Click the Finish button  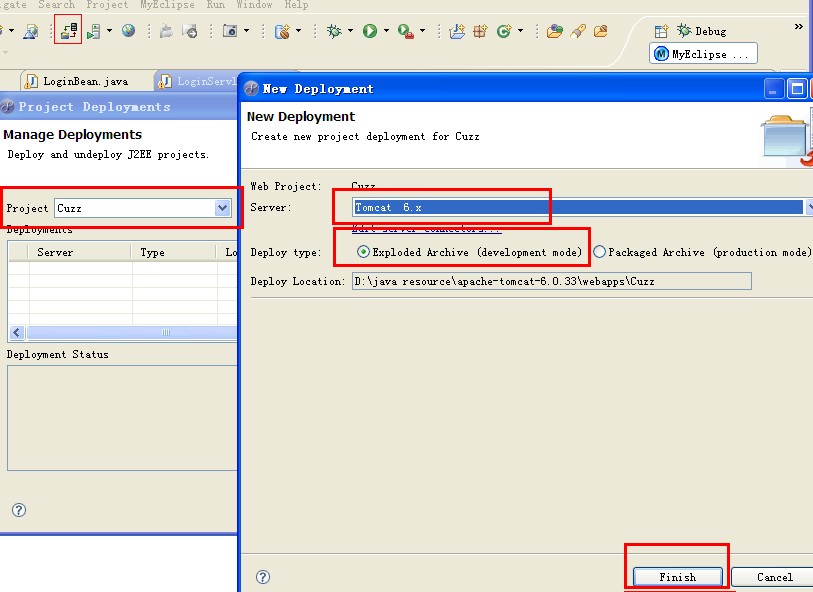click(x=678, y=577)
